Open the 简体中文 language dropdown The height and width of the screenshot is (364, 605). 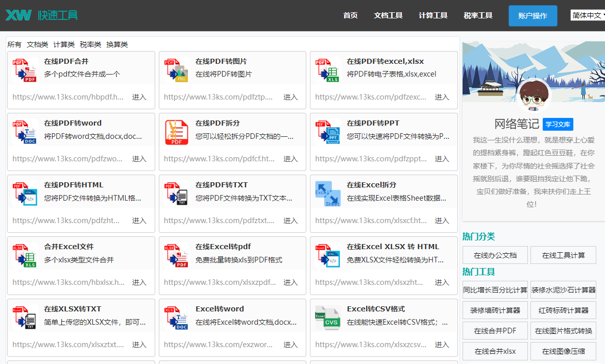588,15
